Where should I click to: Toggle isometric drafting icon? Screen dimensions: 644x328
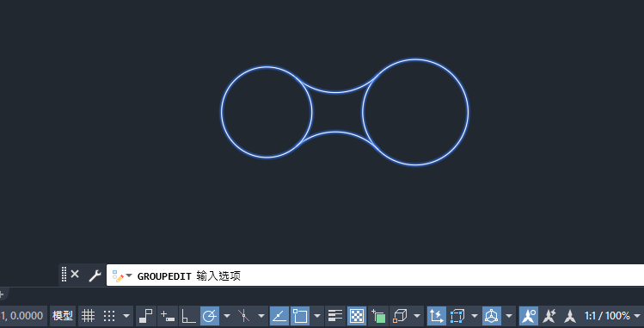[x=244, y=316]
